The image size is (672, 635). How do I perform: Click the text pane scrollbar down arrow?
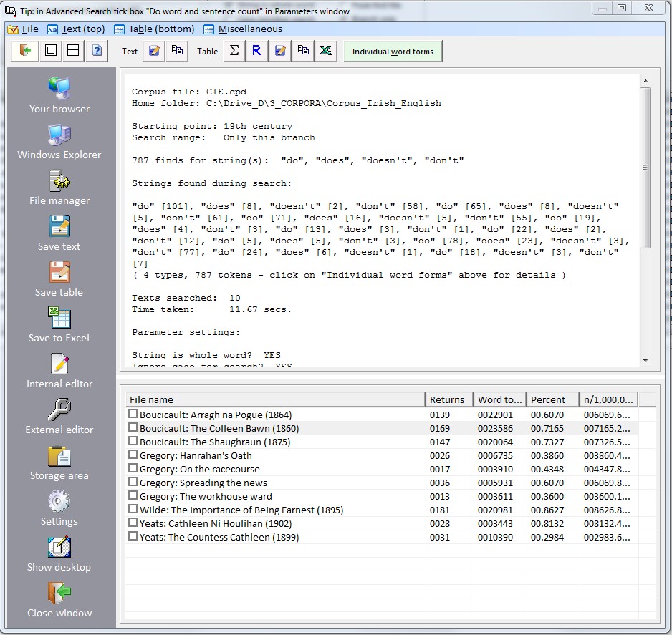coord(645,360)
